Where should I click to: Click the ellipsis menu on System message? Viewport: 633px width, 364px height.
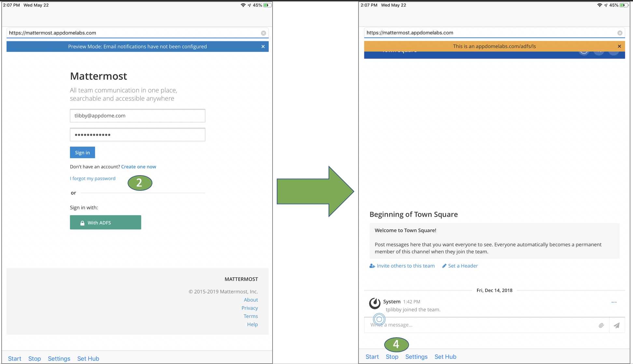614,302
